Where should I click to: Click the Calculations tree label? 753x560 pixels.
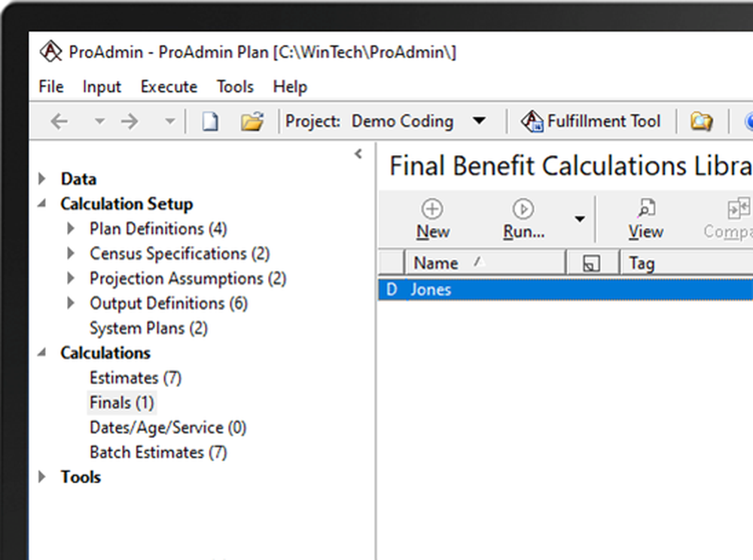[105, 353]
